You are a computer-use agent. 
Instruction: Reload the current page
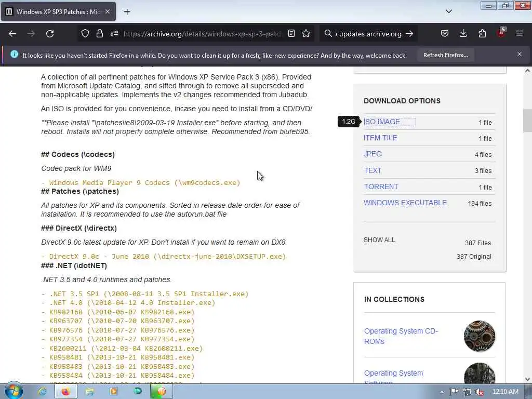tap(50, 34)
